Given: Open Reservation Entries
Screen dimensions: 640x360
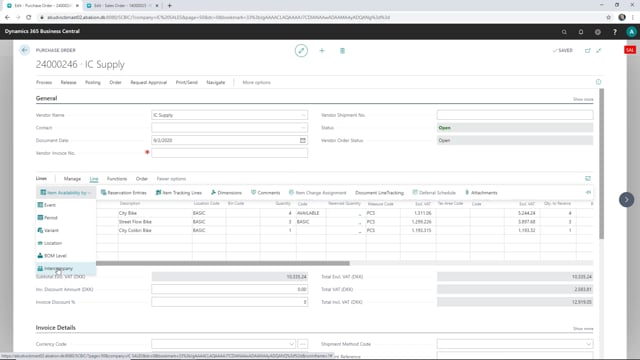Looking at the screenshot, I should pyautogui.click(x=124, y=193).
